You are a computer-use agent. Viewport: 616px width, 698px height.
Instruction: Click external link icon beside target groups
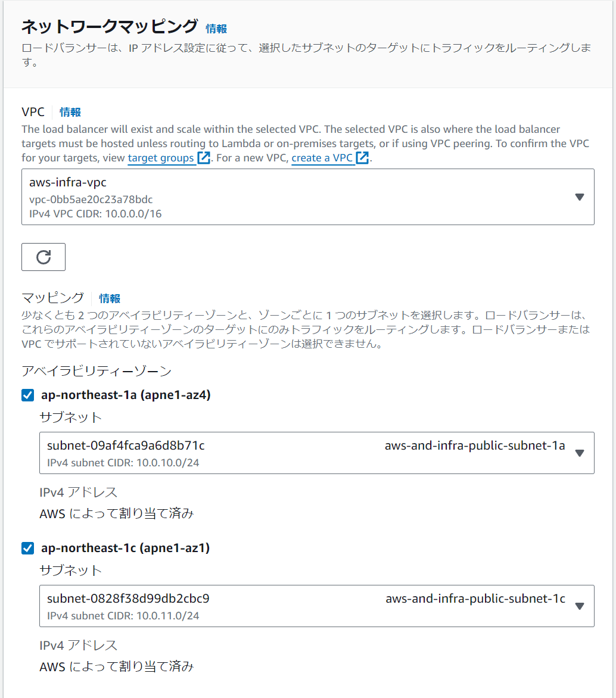(204, 158)
